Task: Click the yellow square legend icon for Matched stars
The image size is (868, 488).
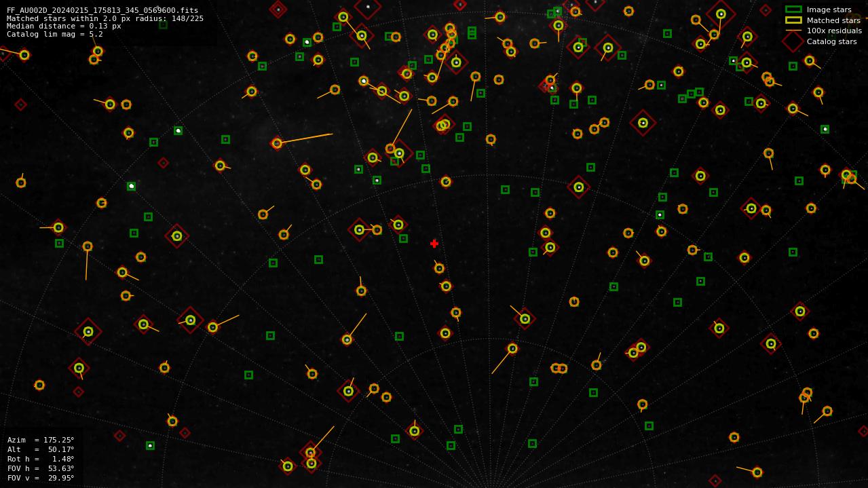Action: [x=793, y=20]
